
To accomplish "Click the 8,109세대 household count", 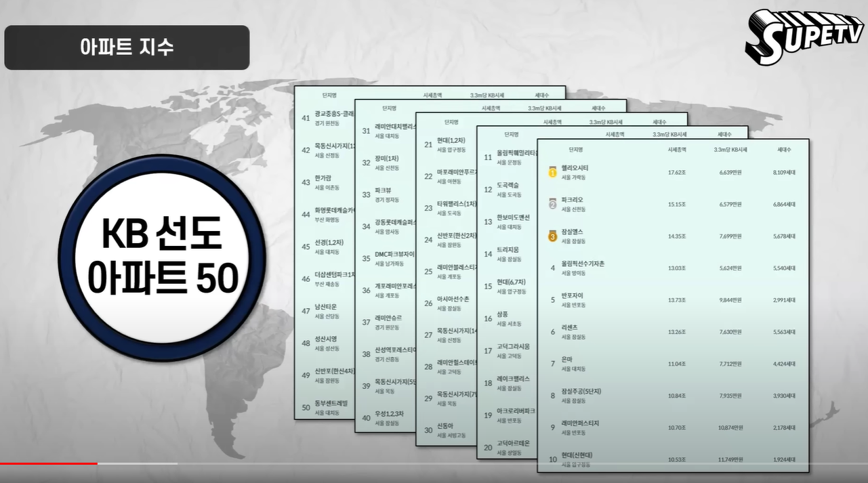I will [784, 173].
